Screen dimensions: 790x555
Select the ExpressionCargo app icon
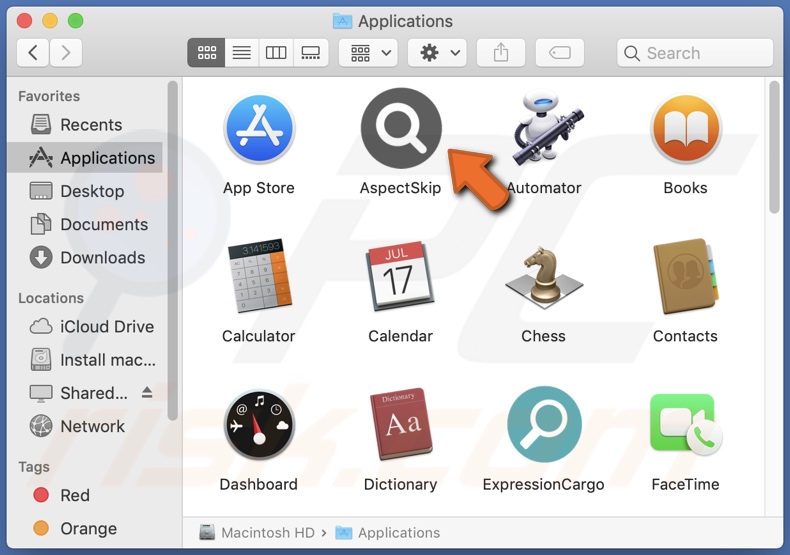[544, 424]
